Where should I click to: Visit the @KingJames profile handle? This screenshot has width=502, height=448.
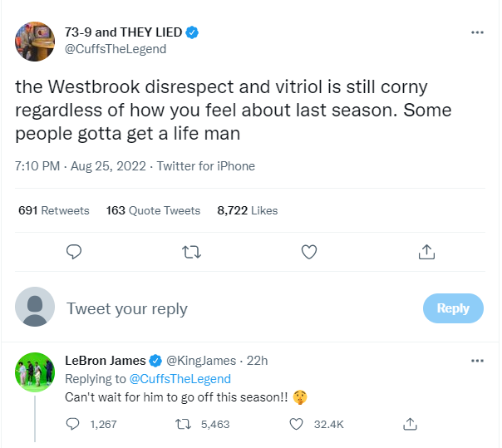coord(200,361)
